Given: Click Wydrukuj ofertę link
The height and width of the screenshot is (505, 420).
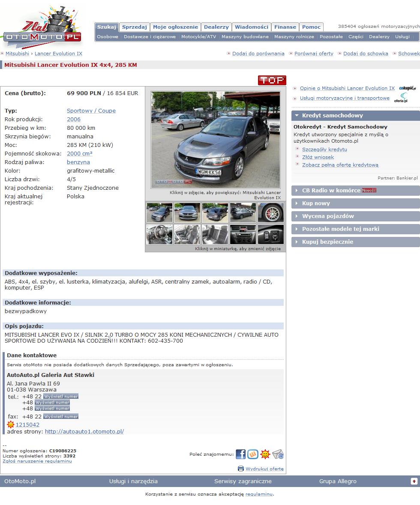Looking at the screenshot, I should [x=264, y=469].
